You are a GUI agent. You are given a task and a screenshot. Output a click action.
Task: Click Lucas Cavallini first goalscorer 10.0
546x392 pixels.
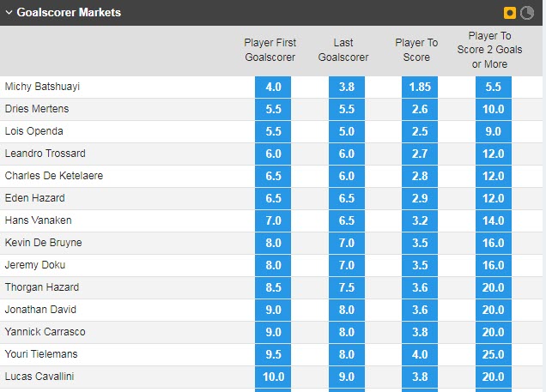coord(273,377)
